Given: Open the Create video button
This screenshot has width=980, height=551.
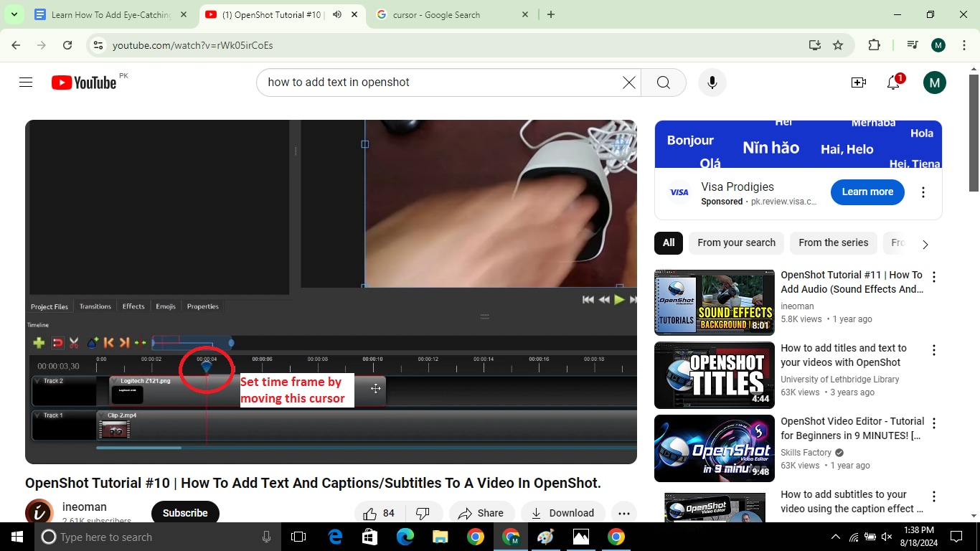Looking at the screenshot, I should 859,83.
